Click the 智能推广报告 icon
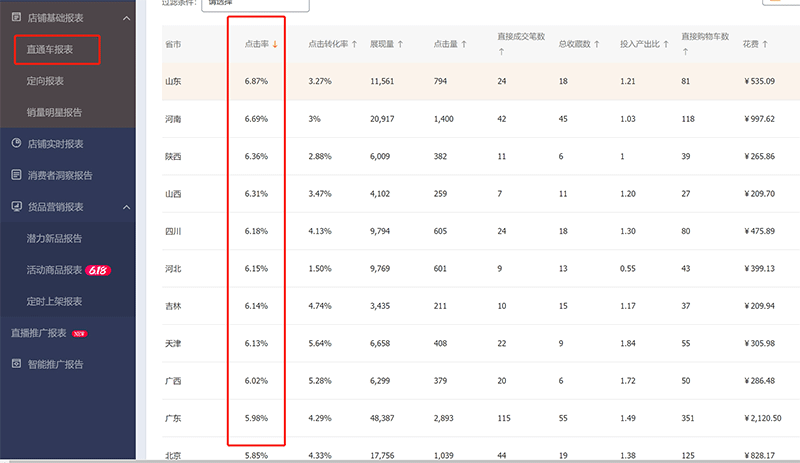 16,364
